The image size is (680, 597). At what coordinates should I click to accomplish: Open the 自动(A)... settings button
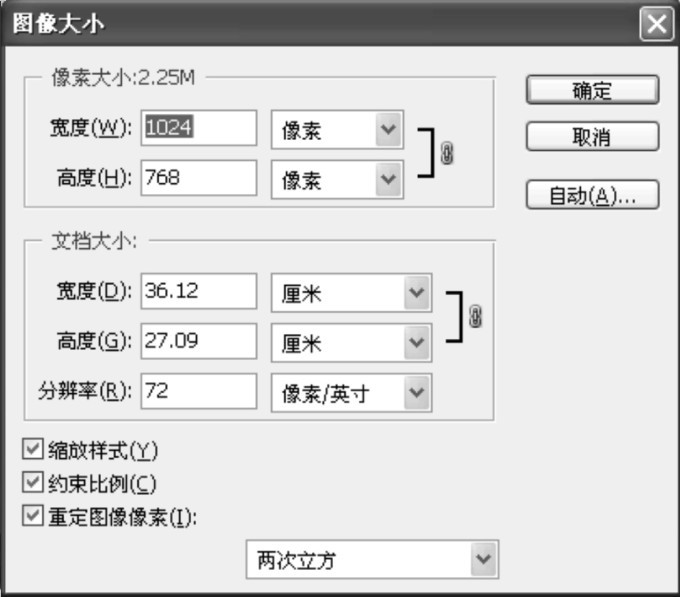click(x=592, y=195)
